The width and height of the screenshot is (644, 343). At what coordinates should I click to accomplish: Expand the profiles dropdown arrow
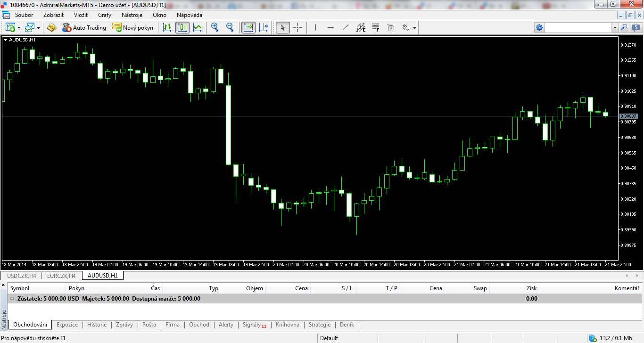coord(39,28)
